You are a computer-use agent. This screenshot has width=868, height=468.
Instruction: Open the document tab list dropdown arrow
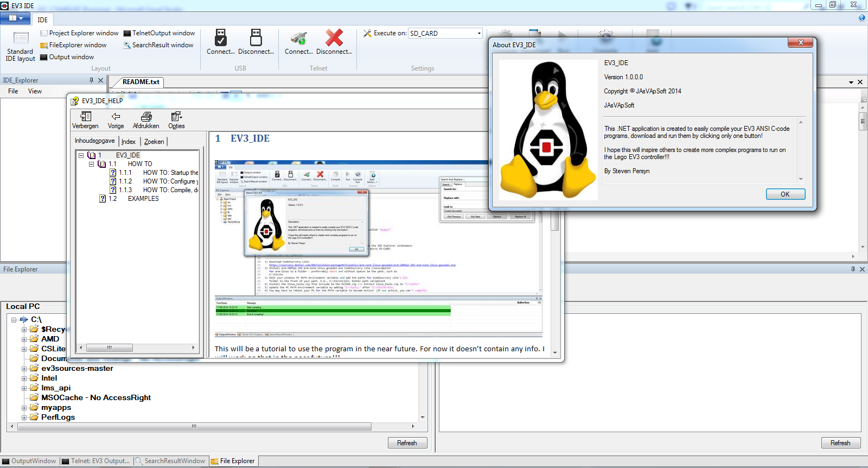click(x=851, y=83)
